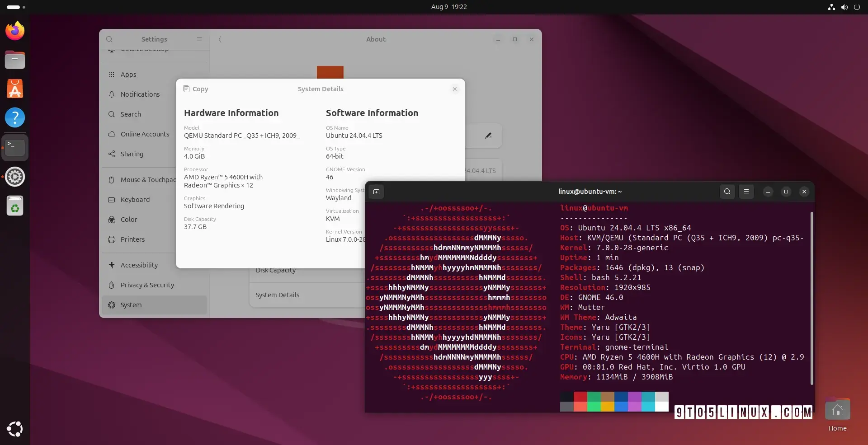The image size is (868, 445).
Task: Click the 'KVM' Virtualization value
Action: [x=333, y=219]
